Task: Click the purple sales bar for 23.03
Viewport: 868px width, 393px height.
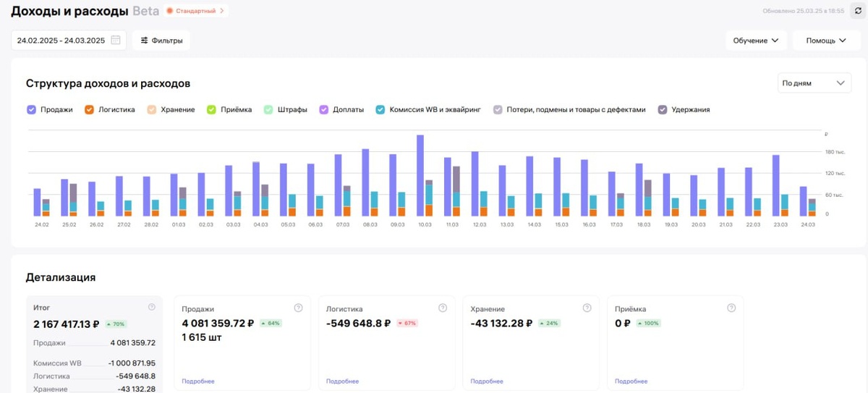Action: point(775,186)
